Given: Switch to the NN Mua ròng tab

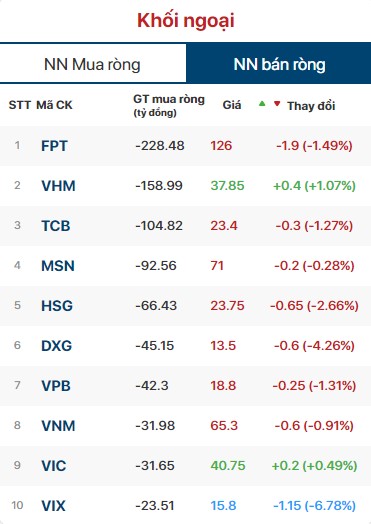Looking at the screenshot, I should point(93,64).
